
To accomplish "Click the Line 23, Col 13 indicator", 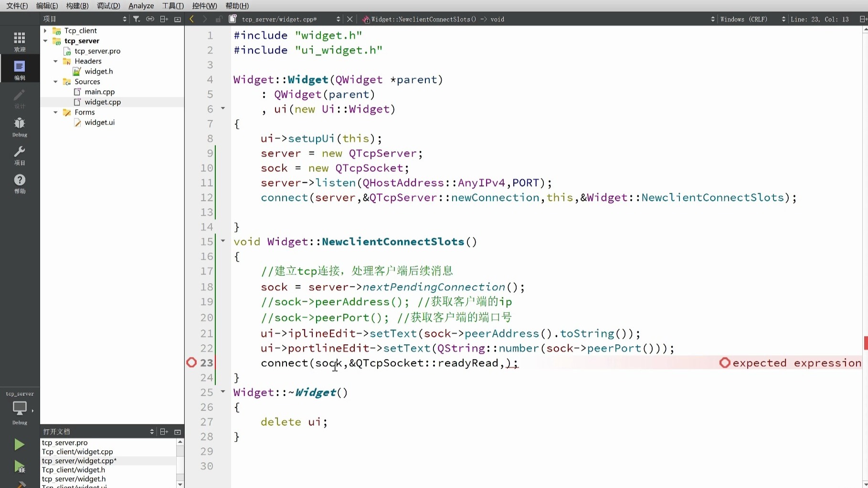I will click(x=820, y=19).
